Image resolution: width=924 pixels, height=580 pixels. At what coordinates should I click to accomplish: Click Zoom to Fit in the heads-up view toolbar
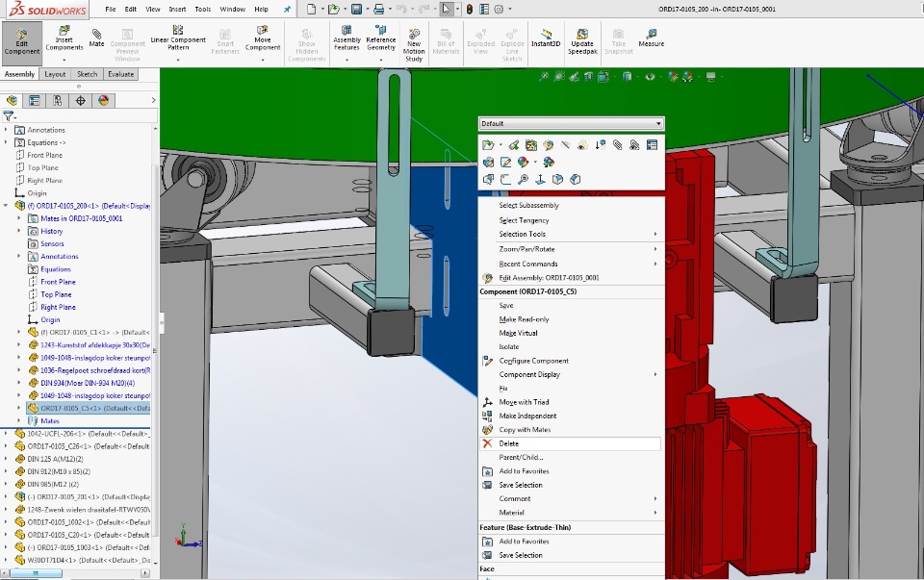tap(544, 77)
